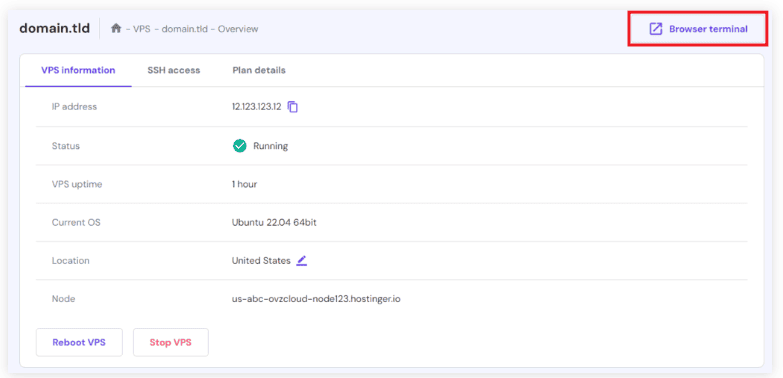Stop the VPS
The image size is (783, 378).
click(x=171, y=343)
